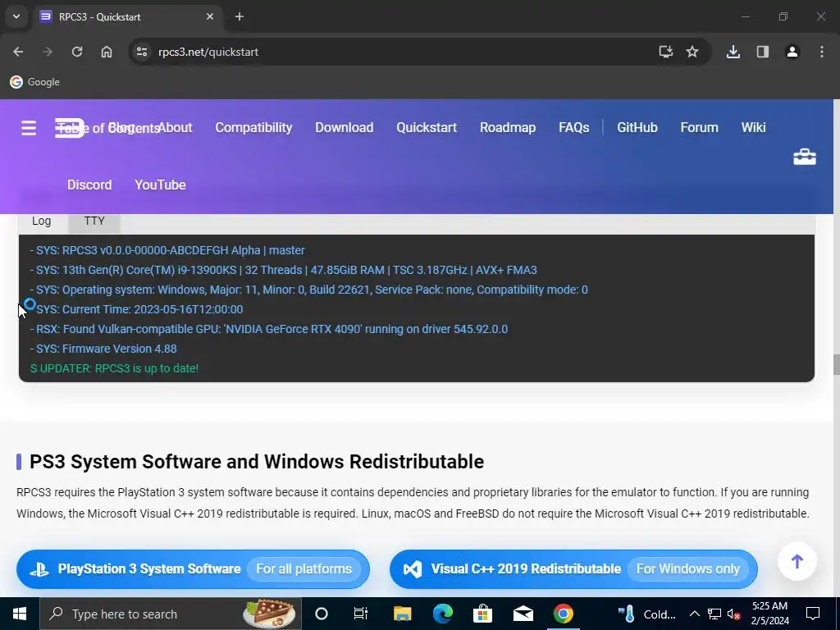
Task: Click 'UPDATER: RPCS3 is up to date!' line
Action: (115, 368)
